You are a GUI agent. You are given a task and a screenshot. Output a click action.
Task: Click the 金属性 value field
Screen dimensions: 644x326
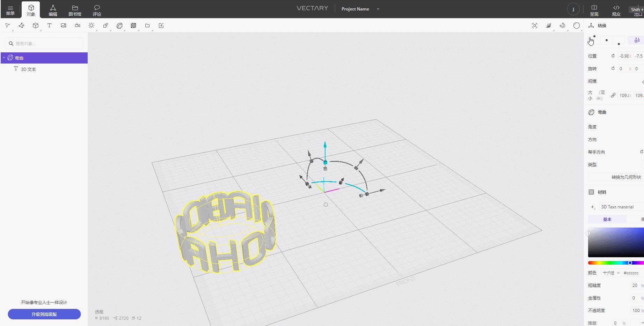pos(637,298)
